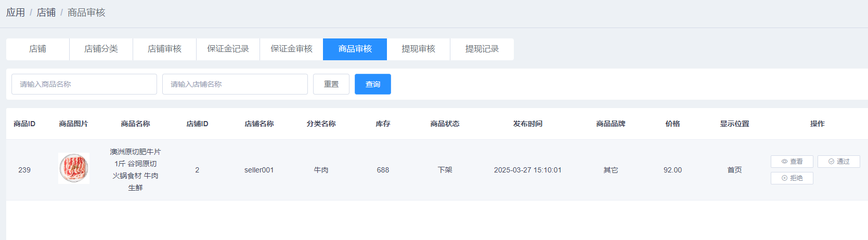Approve the product with 通过 button
Viewport: 868px width, 240px height.
pyautogui.click(x=838, y=162)
